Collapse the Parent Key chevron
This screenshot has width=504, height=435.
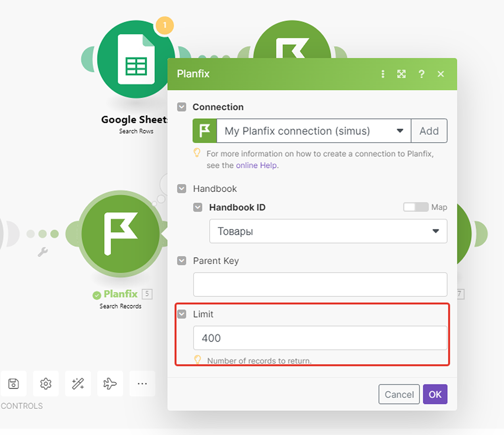182,260
